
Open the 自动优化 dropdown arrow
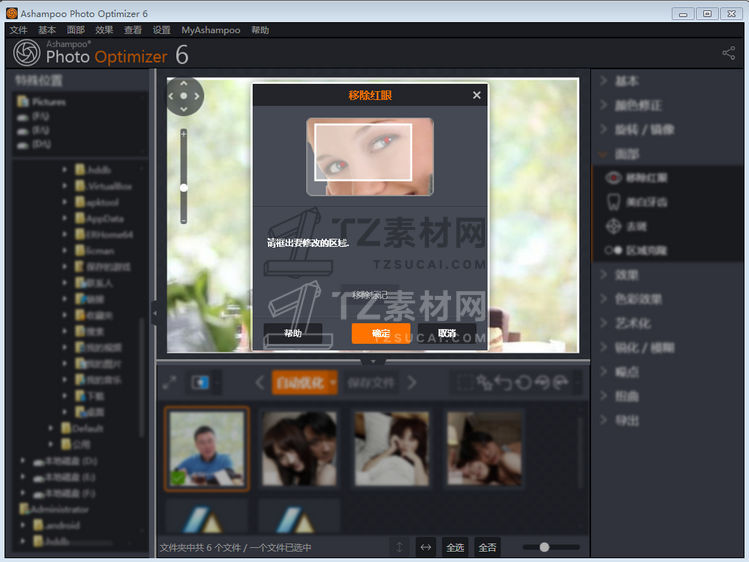333,382
